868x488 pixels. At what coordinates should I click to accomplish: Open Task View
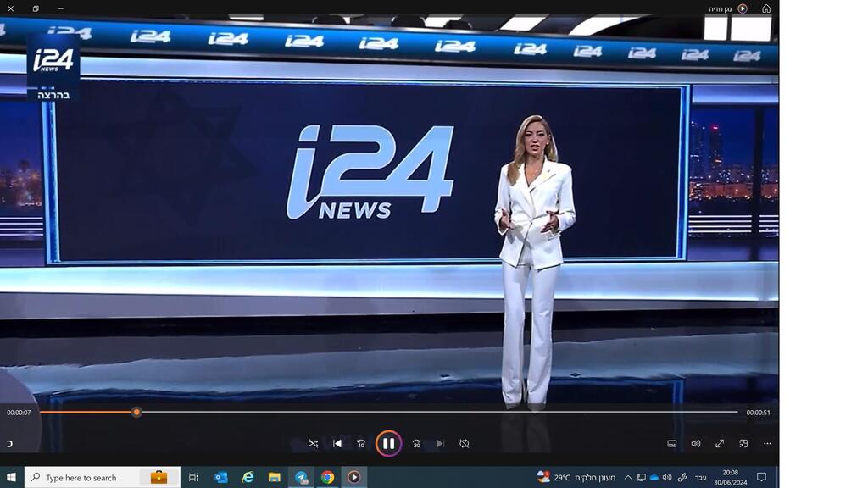[x=193, y=477]
